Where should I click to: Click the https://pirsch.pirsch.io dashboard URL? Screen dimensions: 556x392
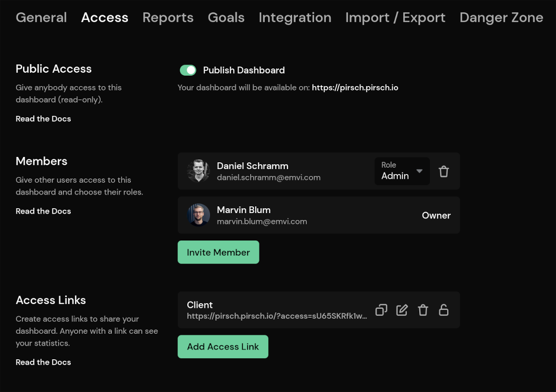pyautogui.click(x=355, y=87)
